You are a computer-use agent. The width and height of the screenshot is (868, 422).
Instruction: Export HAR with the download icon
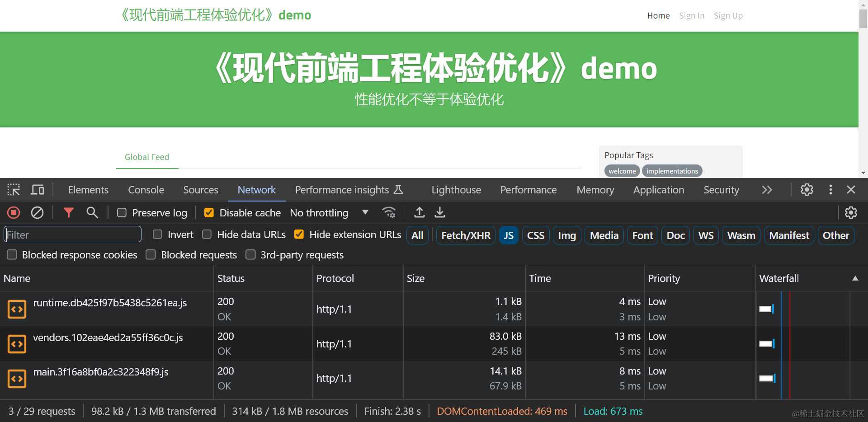[x=440, y=213]
